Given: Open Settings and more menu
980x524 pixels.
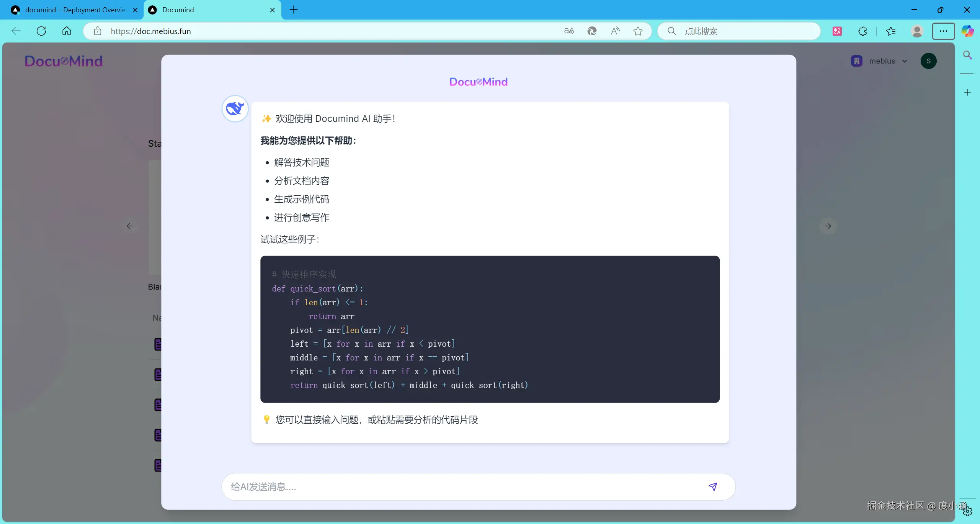Looking at the screenshot, I should pos(943,31).
